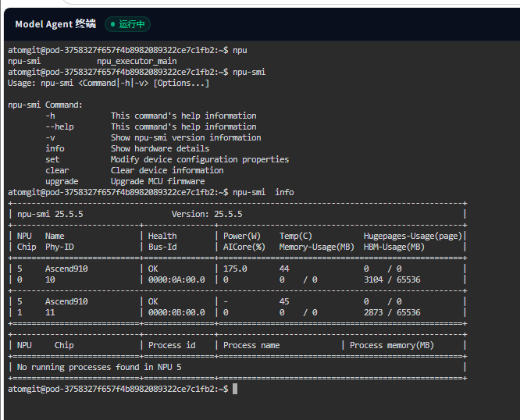Click temperature value 45
Image resolution: width=520 pixels, height=420 pixels.
tap(284, 301)
